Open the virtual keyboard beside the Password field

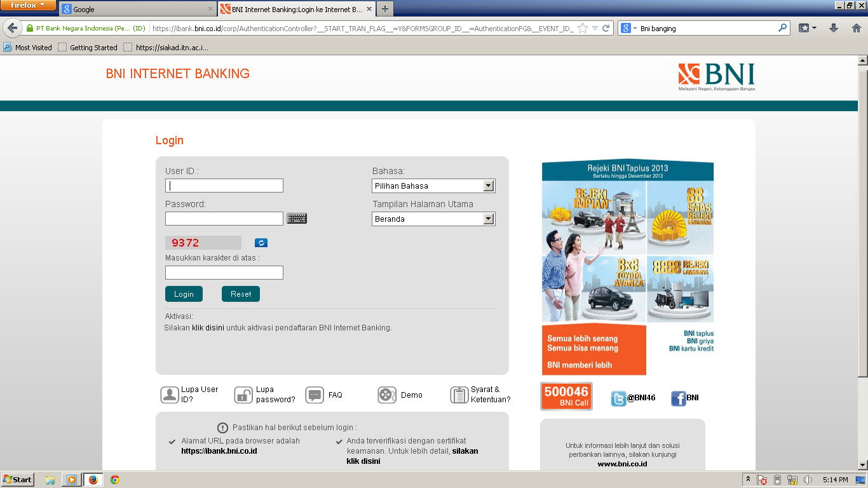click(297, 219)
